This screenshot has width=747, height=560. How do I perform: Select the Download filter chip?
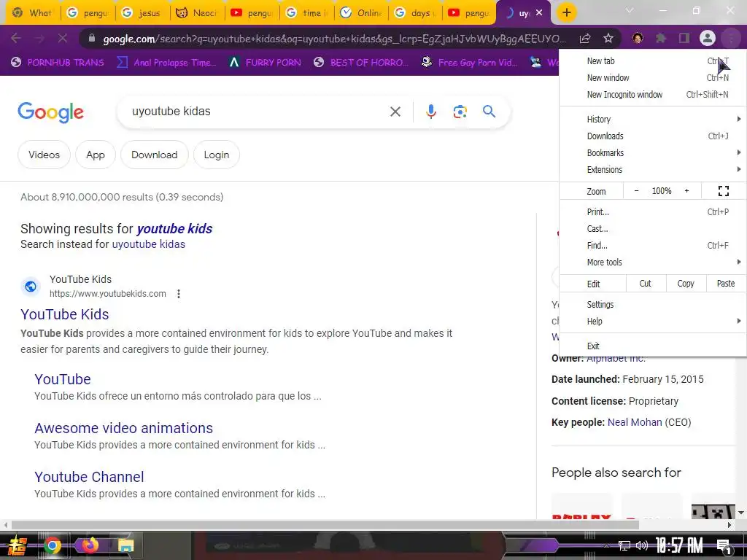[155, 155]
